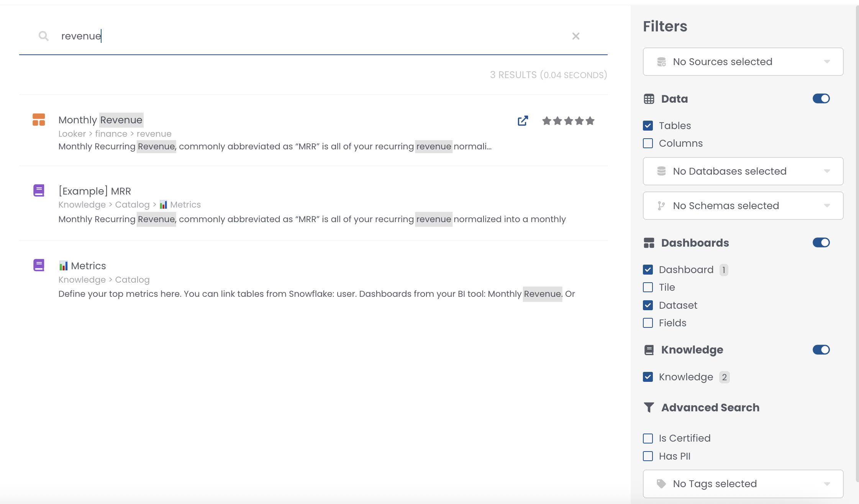Click the purple book icon beside Metrics result
The width and height of the screenshot is (859, 504).
point(39,265)
